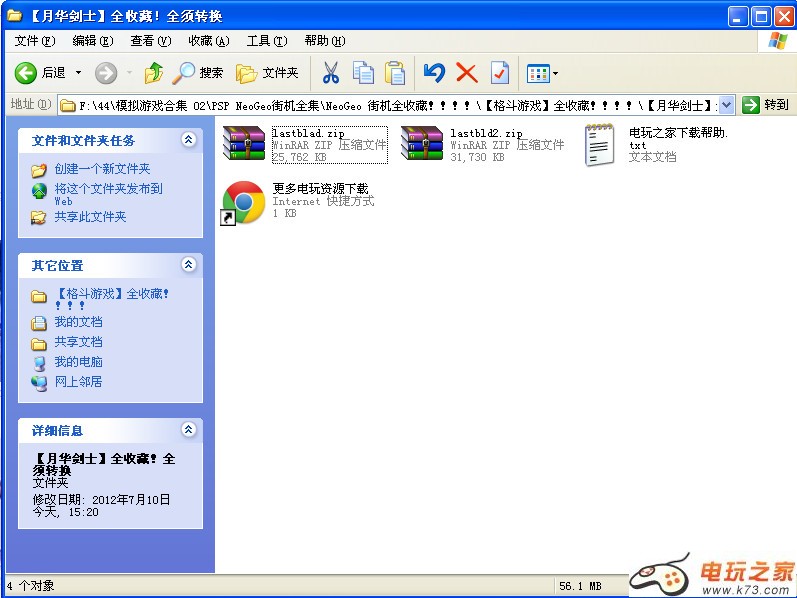Click the 共享文档 folder icon

[x=39, y=344]
